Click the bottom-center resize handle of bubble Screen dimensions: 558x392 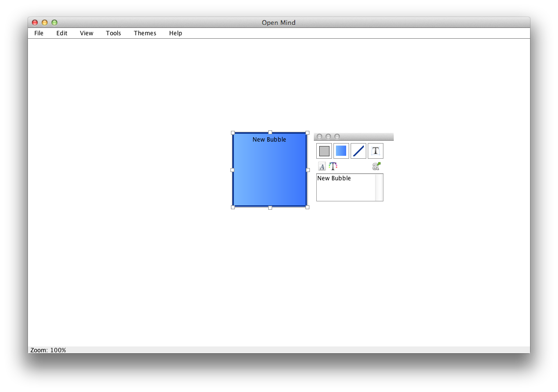(270, 208)
